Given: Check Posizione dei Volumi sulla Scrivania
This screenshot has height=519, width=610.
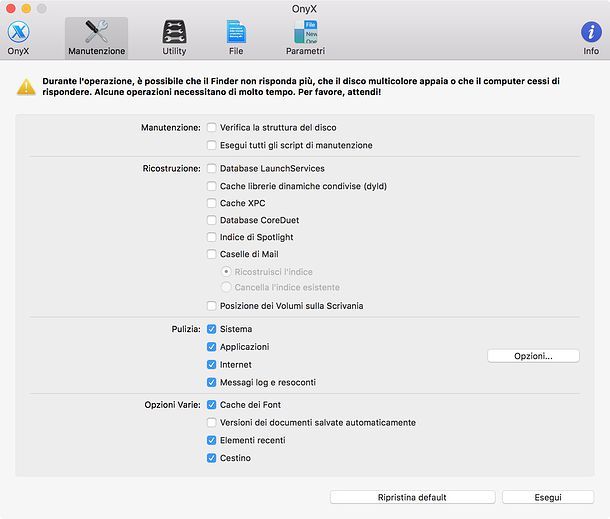Looking at the screenshot, I should point(212,306).
